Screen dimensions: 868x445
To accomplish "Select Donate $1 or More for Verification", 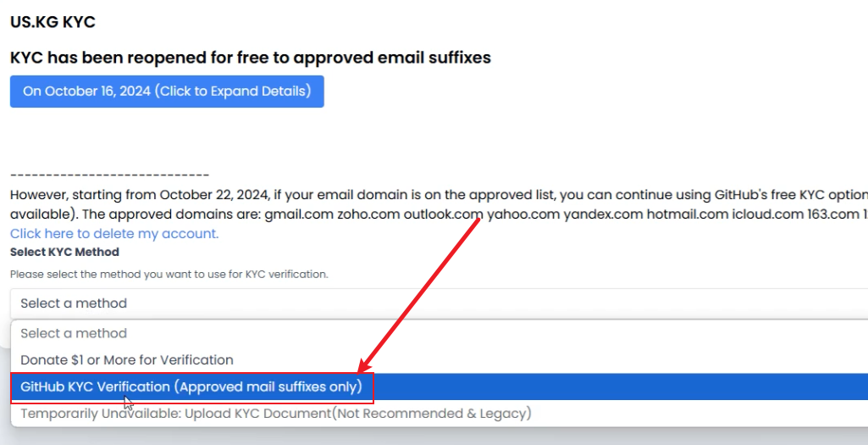I will click(x=127, y=359).
